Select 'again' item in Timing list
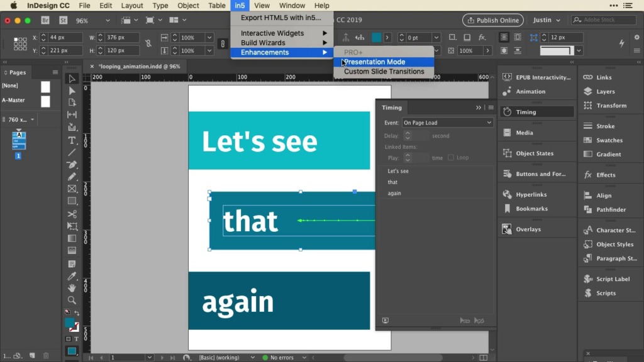Image resolution: width=644 pixels, height=362 pixels. pyautogui.click(x=394, y=193)
